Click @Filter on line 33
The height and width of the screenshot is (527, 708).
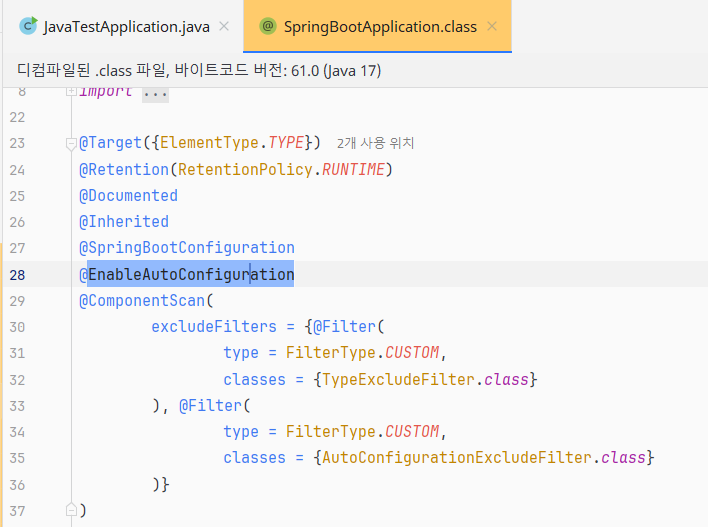210,406
